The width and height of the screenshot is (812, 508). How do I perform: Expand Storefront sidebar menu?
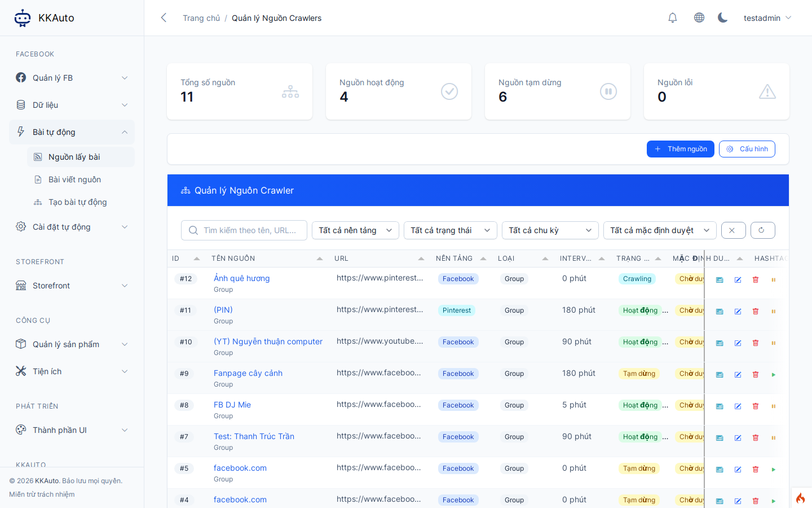click(x=72, y=286)
